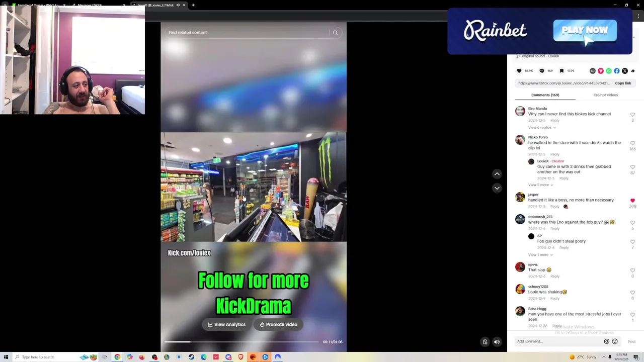
Task: Mute the LouieX TikTok tab audio icon
Action: pos(178,5)
